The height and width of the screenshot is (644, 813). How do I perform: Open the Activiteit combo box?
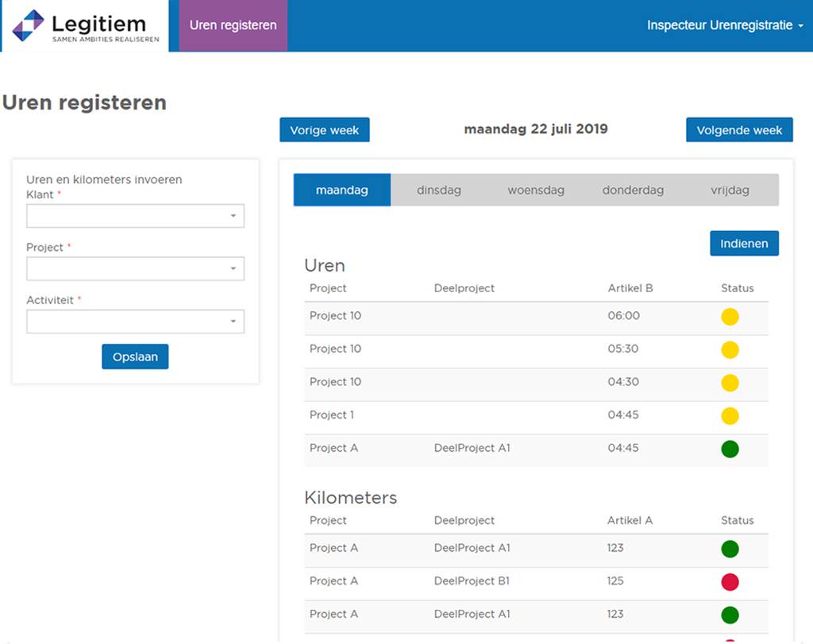[x=135, y=322]
